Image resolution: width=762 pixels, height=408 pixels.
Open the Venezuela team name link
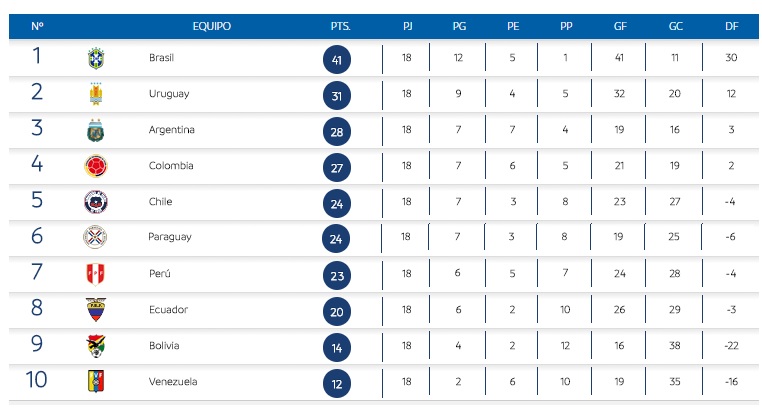coord(173,382)
